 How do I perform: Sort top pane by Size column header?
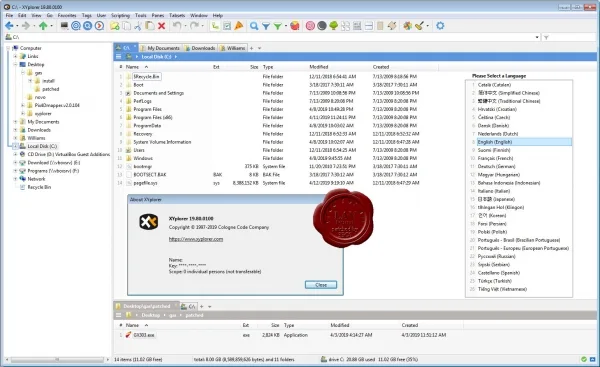(x=254, y=67)
